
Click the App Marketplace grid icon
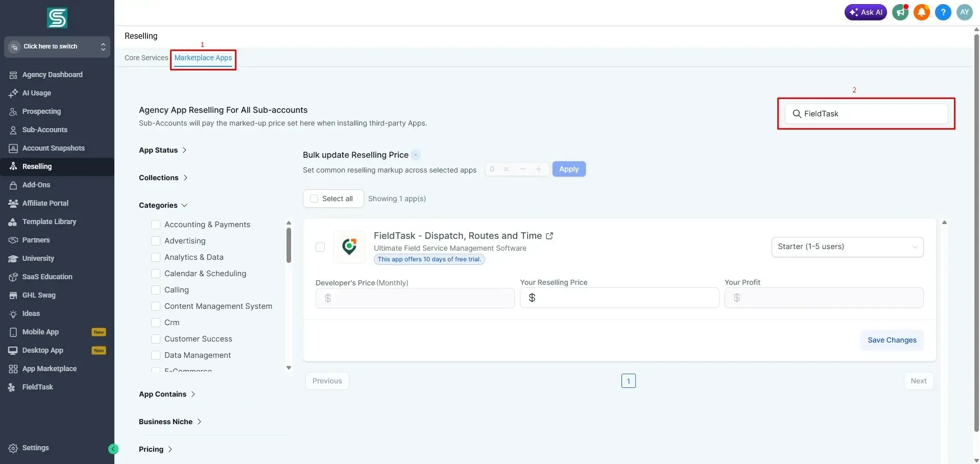(13, 369)
